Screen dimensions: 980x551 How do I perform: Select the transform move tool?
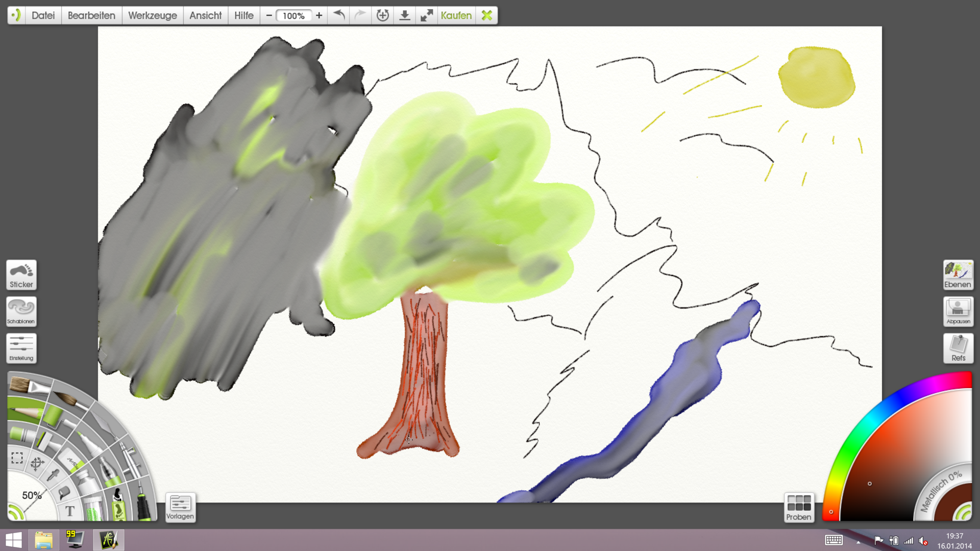(37, 464)
